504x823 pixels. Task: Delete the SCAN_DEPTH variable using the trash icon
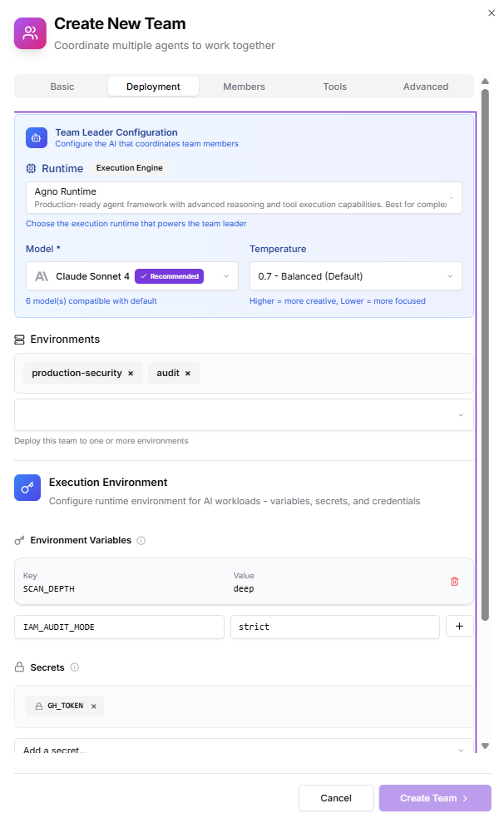pyautogui.click(x=455, y=581)
